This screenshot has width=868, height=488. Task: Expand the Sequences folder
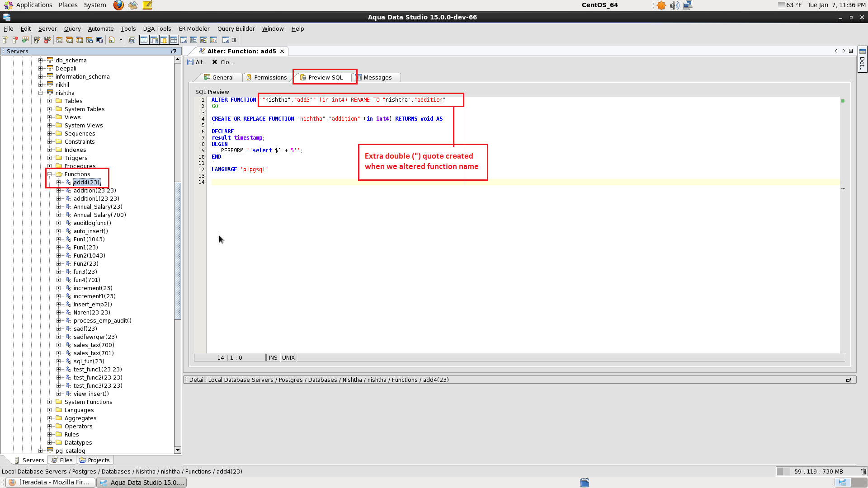(50, 134)
